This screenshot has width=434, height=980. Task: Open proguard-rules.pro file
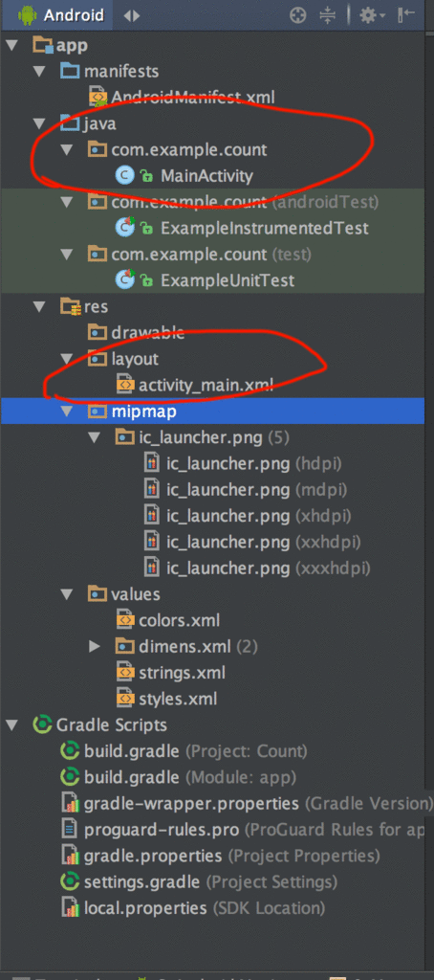(254, 830)
